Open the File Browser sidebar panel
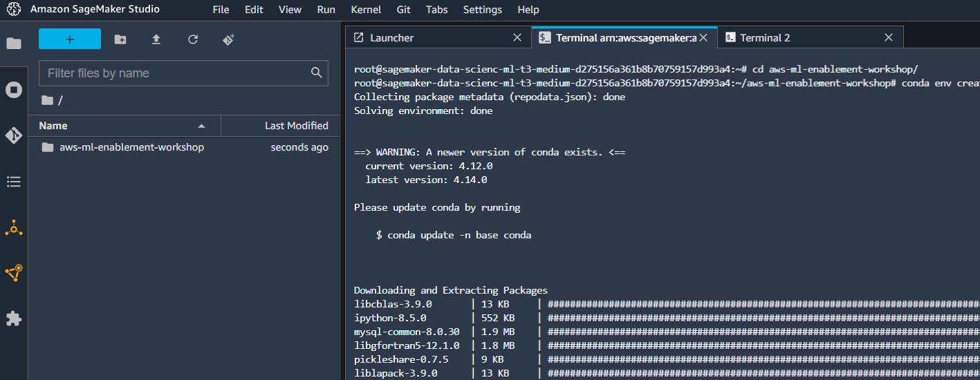The width and height of the screenshot is (980, 380). point(14,44)
